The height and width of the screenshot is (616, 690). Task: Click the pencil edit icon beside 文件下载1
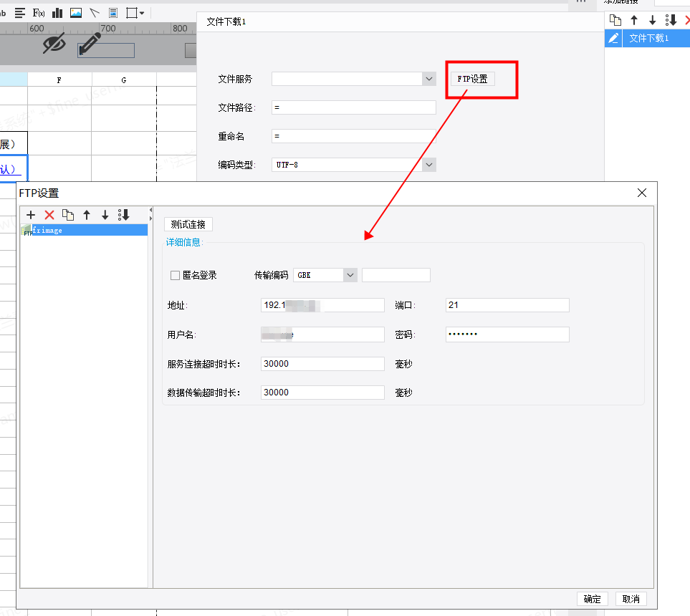pyautogui.click(x=613, y=38)
